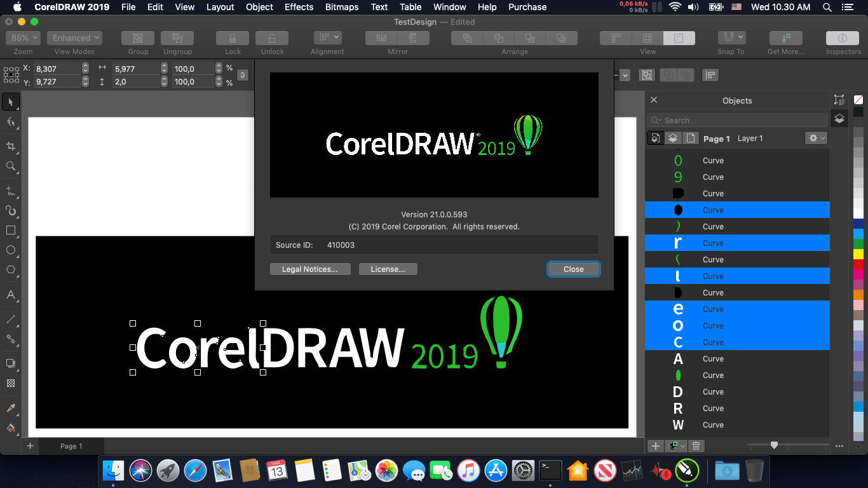Select the Pick tool in toolbox

click(x=11, y=102)
